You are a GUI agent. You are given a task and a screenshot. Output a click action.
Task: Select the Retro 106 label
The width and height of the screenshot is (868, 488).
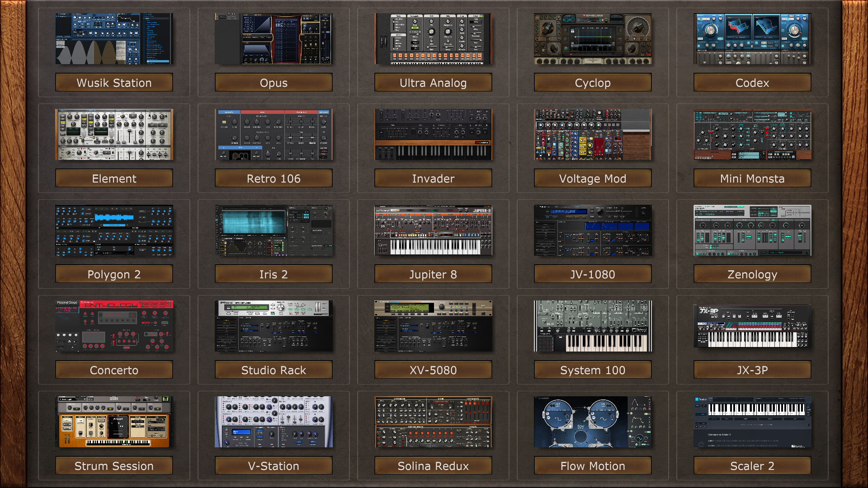tap(274, 178)
